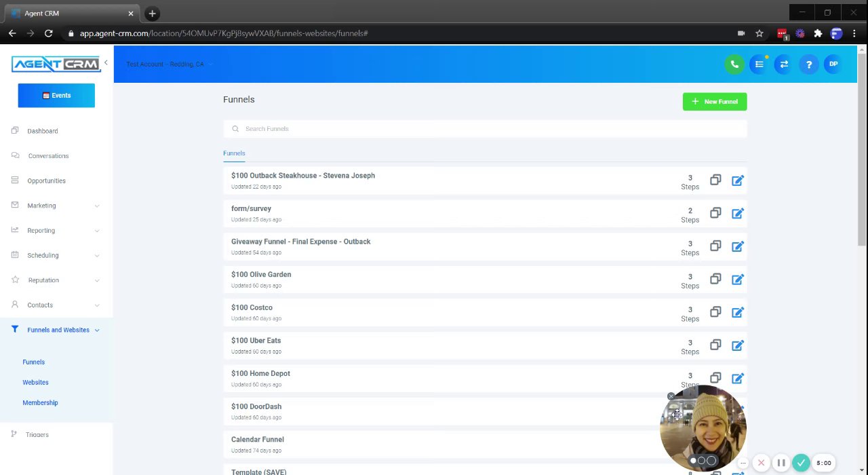Select the Funnels submenu item
The width and height of the screenshot is (868, 475).
[33, 362]
